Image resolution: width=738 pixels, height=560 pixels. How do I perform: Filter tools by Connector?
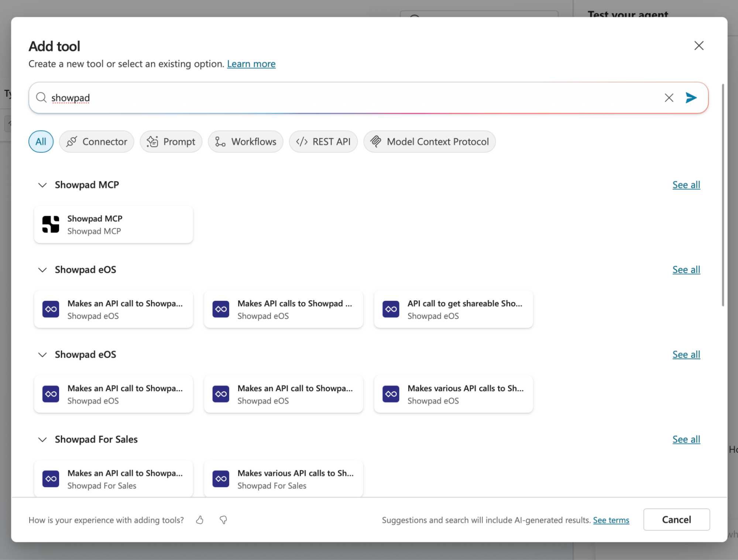point(97,141)
